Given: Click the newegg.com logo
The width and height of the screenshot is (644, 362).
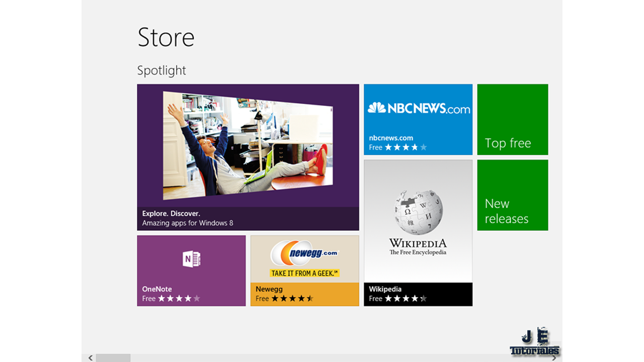Looking at the screenshot, I should tap(305, 253).
